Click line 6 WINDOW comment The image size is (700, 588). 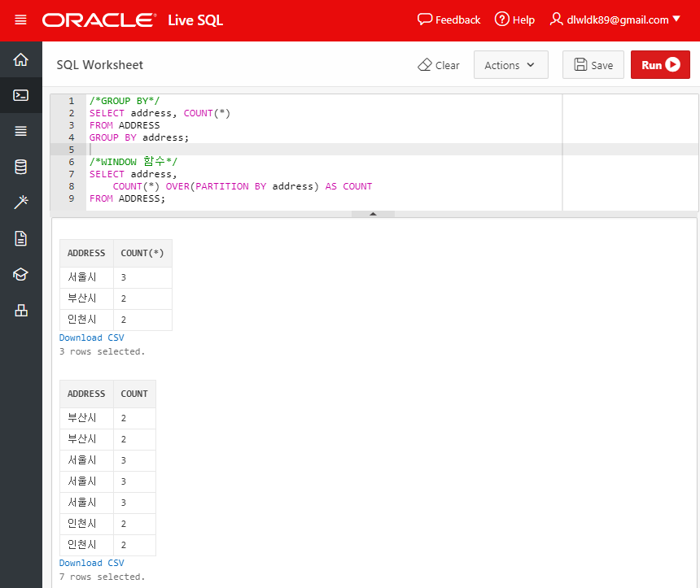point(133,162)
